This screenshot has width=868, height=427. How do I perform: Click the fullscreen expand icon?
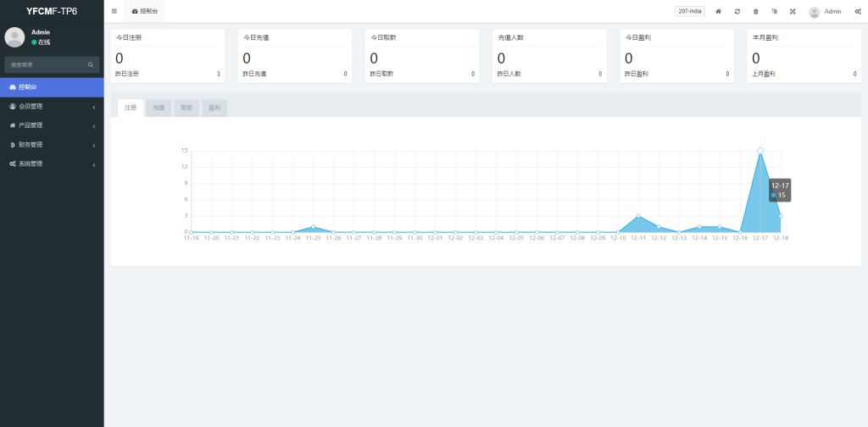pos(793,11)
